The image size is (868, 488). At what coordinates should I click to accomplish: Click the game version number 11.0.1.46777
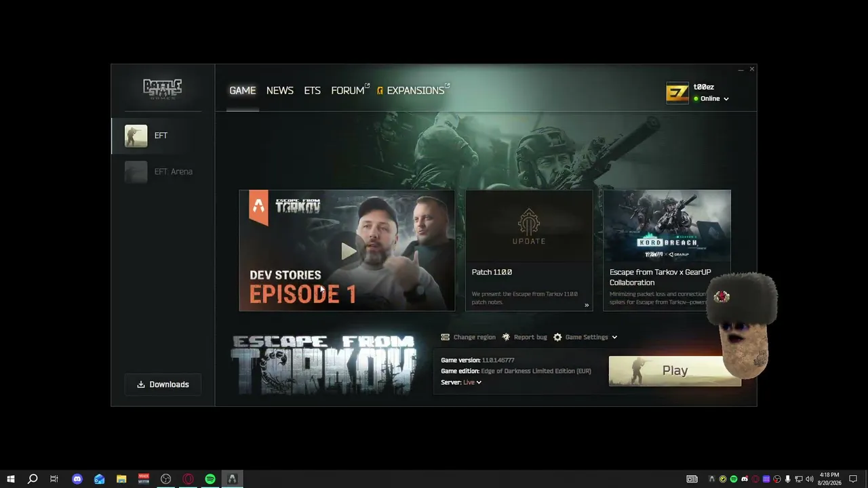(x=498, y=361)
